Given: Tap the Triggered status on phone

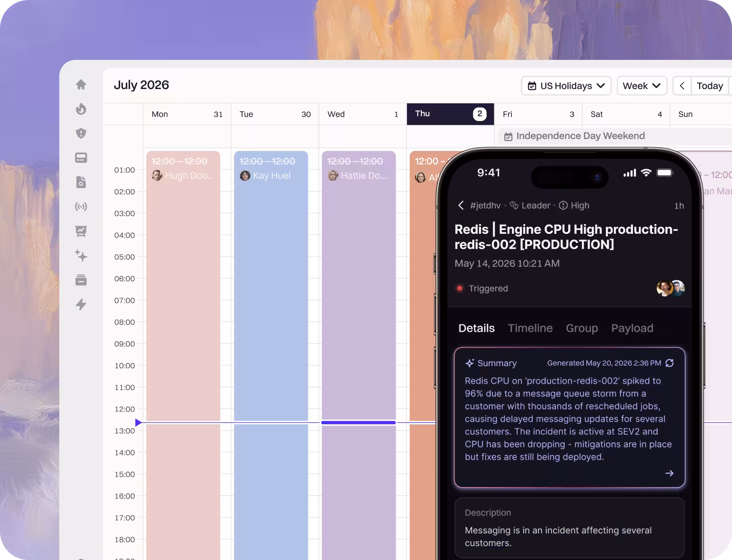Looking at the screenshot, I should pyautogui.click(x=482, y=288).
